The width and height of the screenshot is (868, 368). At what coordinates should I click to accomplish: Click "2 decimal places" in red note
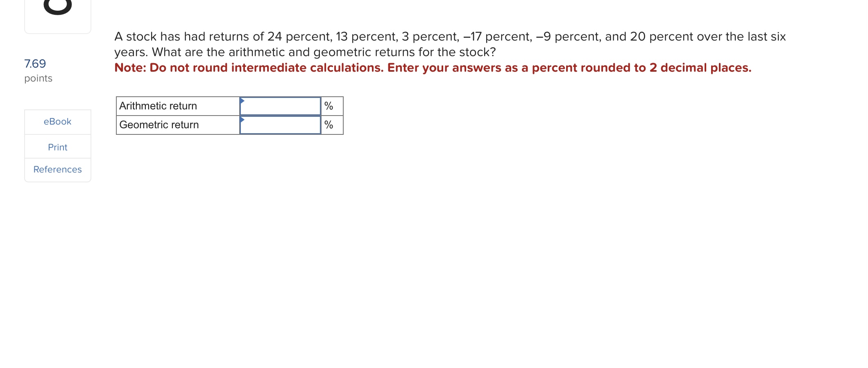(700, 68)
